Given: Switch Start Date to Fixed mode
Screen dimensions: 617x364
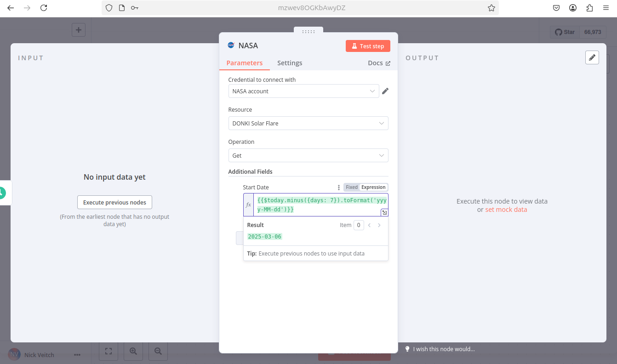Looking at the screenshot, I should pyautogui.click(x=352, y=187).
